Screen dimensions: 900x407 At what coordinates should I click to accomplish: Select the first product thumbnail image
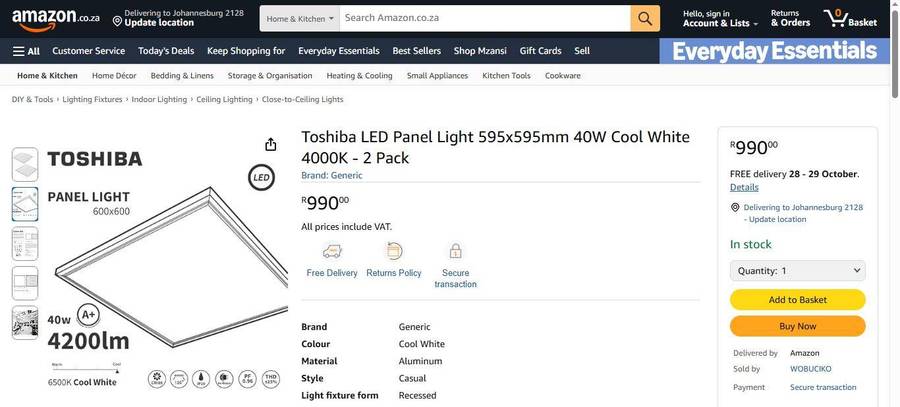pyautogui.click(x=25, y=164)
